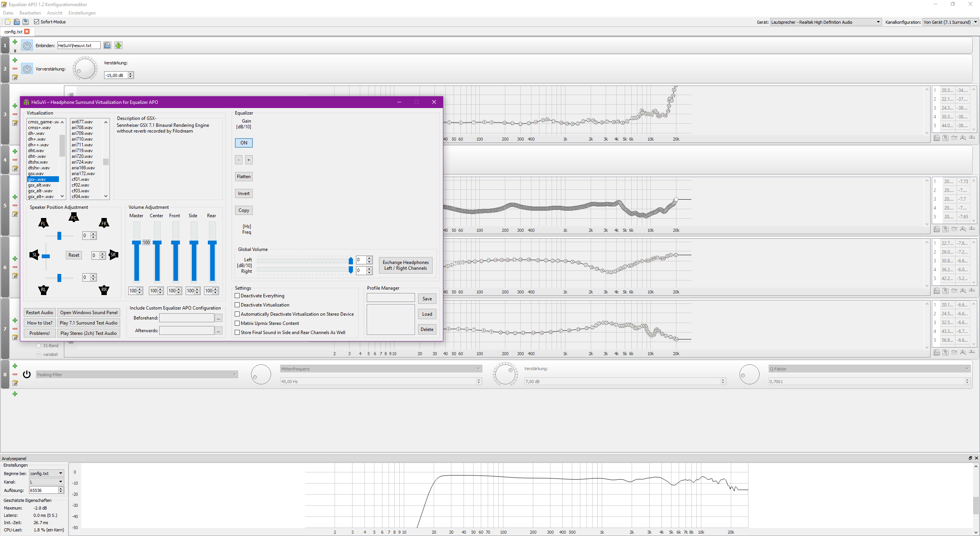980x536 pixels.
Task: Enable Deactivate Virtualization checkbox
Action: (x=237, y=305)
